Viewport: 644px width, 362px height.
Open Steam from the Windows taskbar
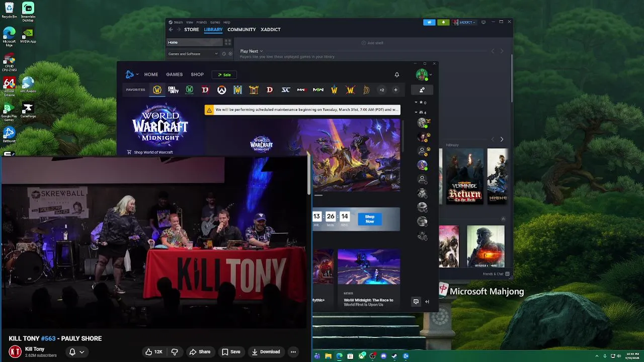click(394, 356)
